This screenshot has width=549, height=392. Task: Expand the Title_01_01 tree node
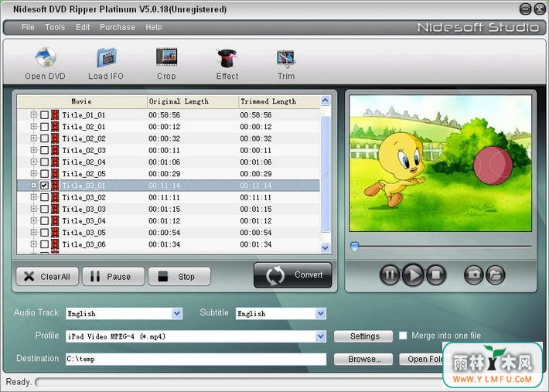pyautogui.click(x=33, y=114)
